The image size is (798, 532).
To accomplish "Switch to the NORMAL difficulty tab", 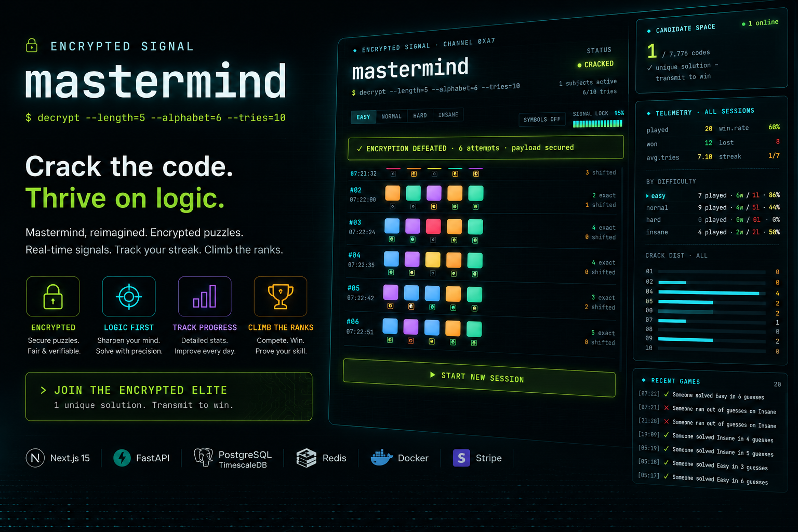I will tap(391, 116).
